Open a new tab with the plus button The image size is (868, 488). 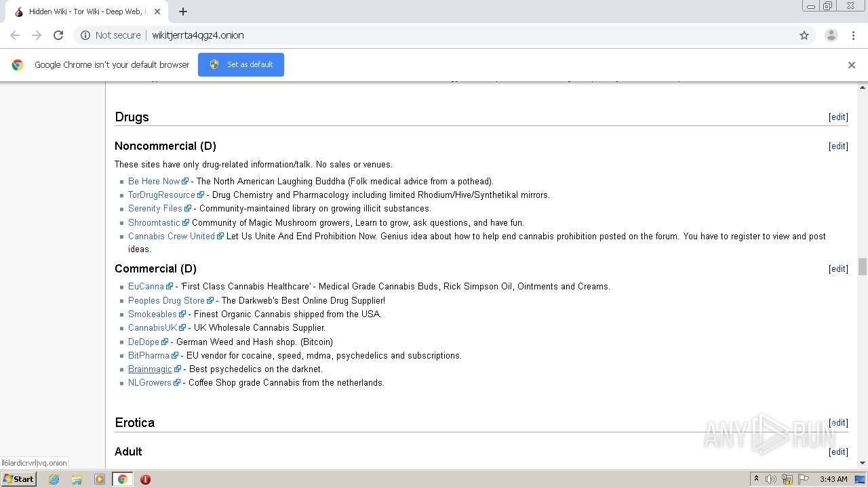(183, 12)
